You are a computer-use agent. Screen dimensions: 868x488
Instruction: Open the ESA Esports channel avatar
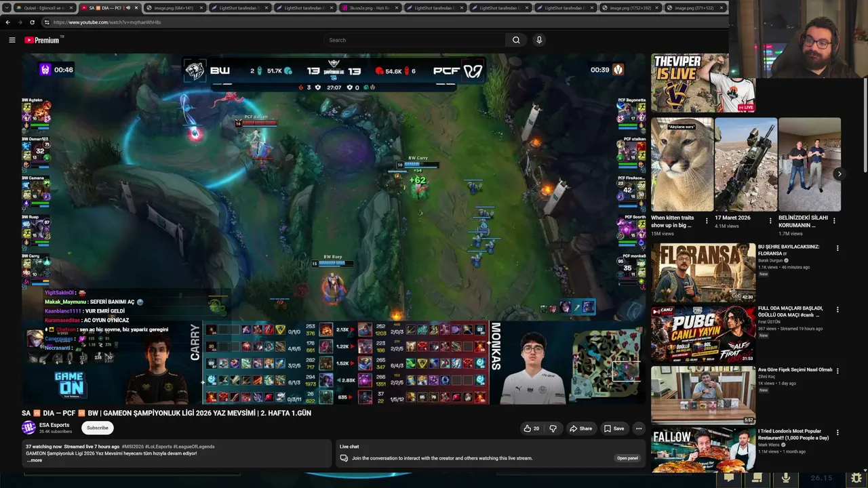[28, 428]
